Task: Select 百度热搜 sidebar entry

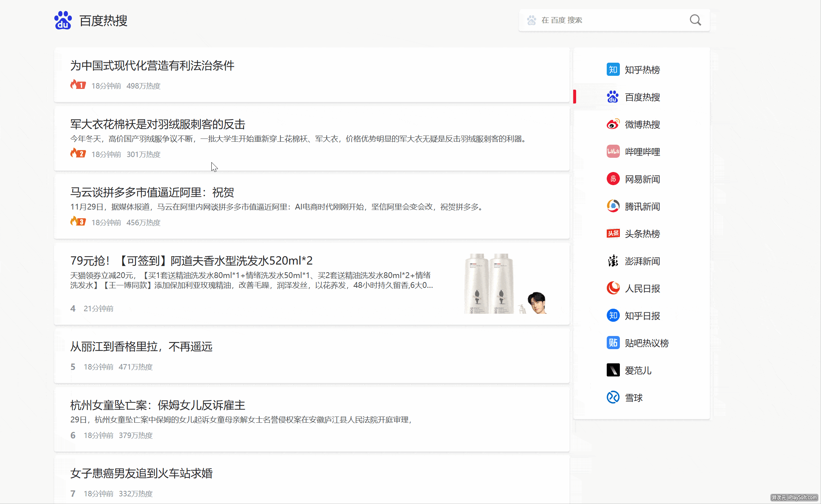Action: tap(642, 97)
